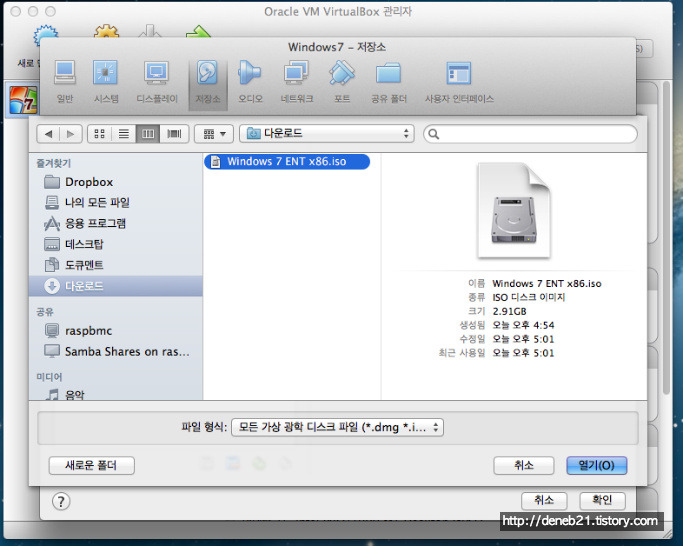
Task: Open the 사용자 인터페이스 settings tab
Action: pyautogui.click(x=459, y=82)
